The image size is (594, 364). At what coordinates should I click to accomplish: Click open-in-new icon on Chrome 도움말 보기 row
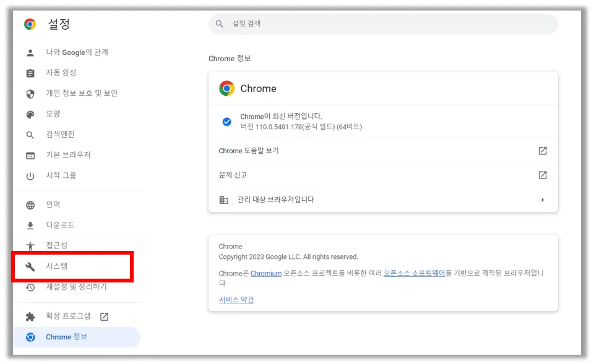point(543,151)
